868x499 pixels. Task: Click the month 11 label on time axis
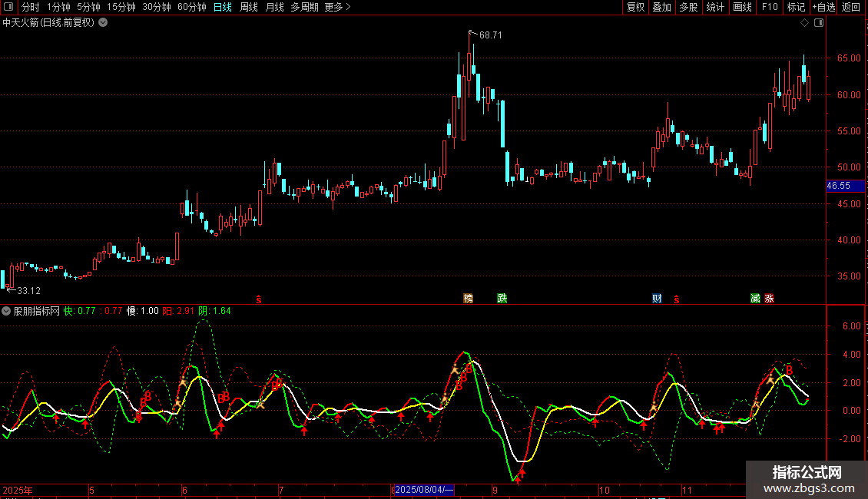click(687, 490)
